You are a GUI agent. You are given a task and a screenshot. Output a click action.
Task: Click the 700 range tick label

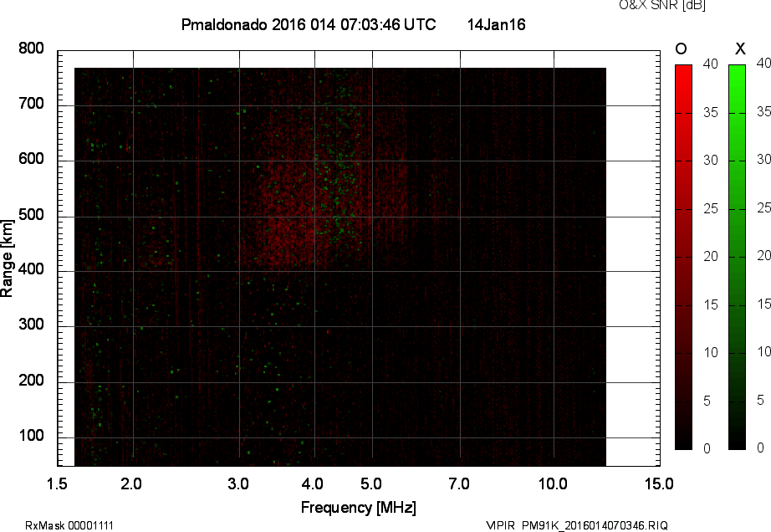[31, 104]
